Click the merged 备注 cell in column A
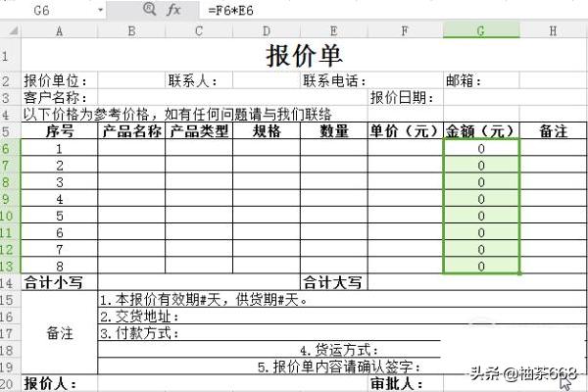Viewport: 588px width, 392px height. point(59,333)
